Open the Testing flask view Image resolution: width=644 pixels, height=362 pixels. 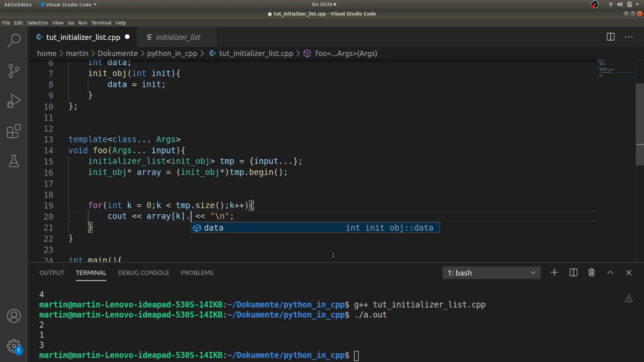(14, 161)
